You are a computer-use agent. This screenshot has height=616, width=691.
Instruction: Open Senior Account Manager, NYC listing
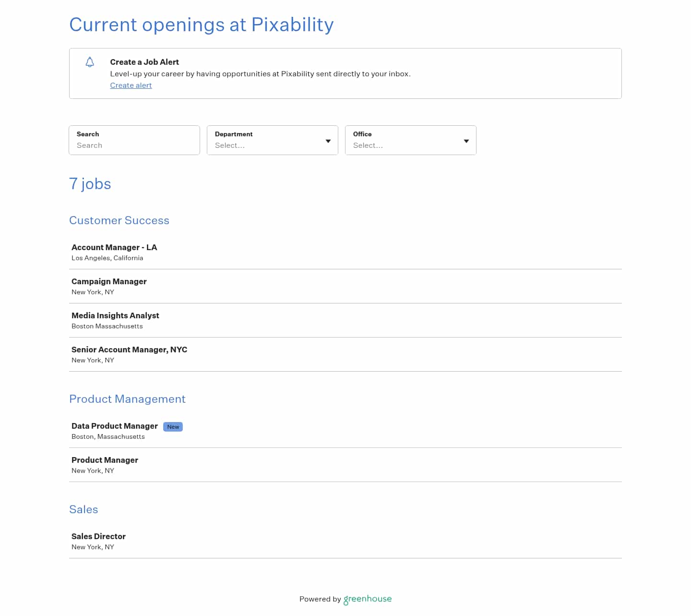pyautogui.click(x=129, y=350)
